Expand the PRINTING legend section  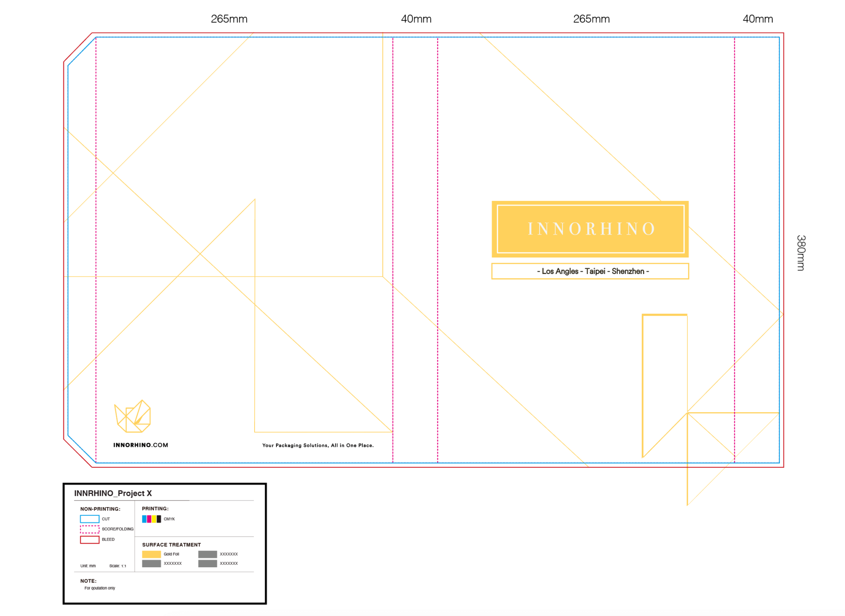155,509
